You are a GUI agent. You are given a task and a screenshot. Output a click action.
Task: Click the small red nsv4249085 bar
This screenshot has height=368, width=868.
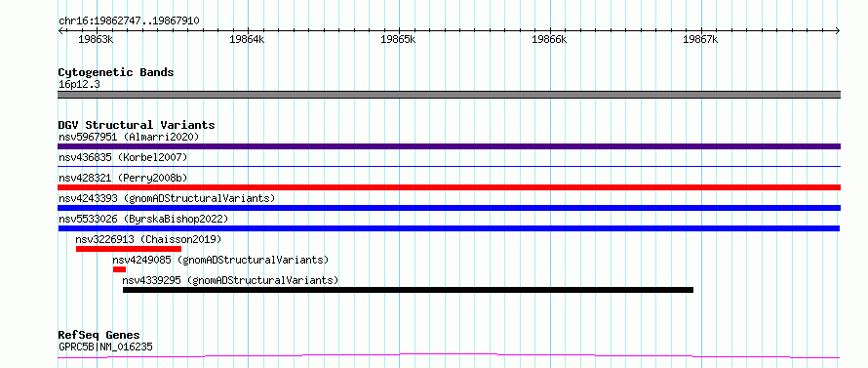point(119,269)
